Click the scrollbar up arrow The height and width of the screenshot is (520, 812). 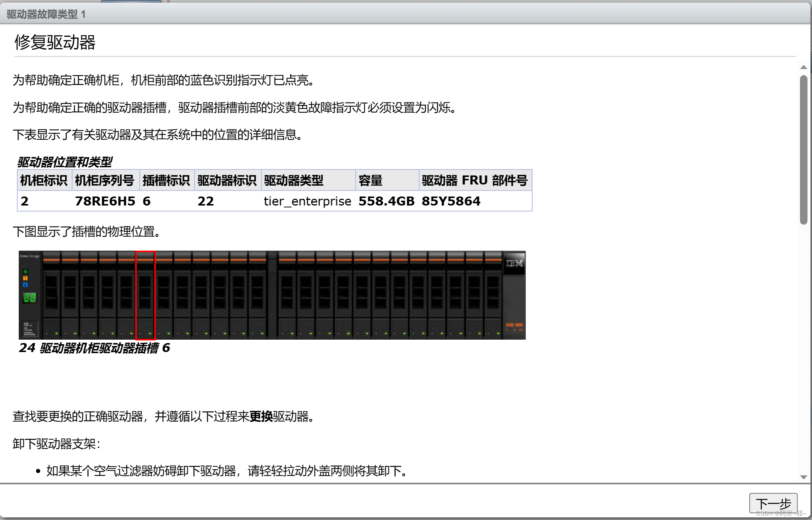[x=803, y=67]
